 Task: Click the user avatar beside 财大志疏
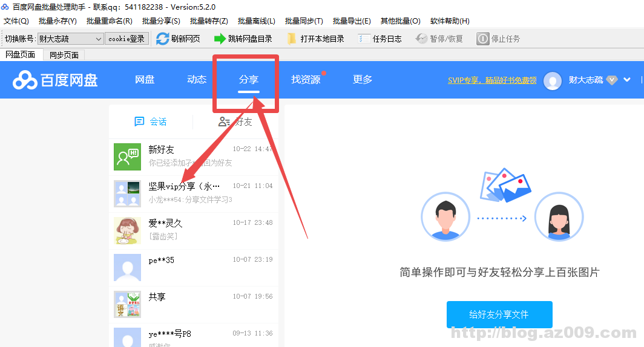pyautogui.click(x=552, y=80)
